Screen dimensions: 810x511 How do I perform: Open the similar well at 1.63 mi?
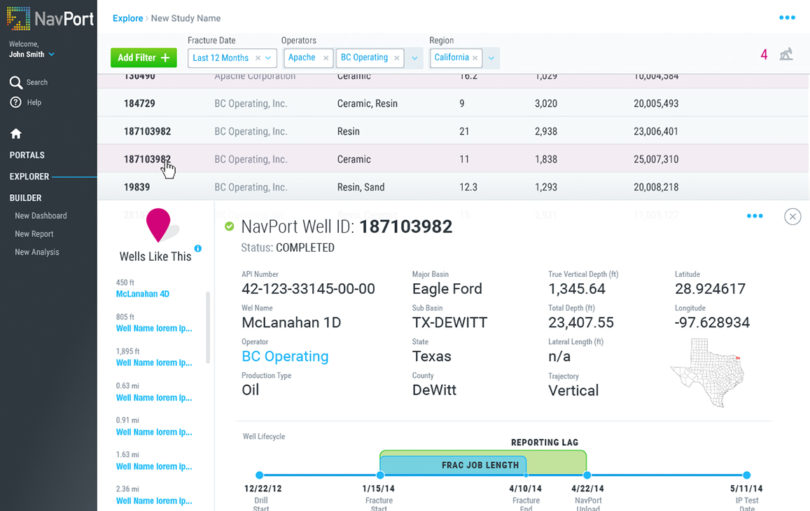point(154,467)
